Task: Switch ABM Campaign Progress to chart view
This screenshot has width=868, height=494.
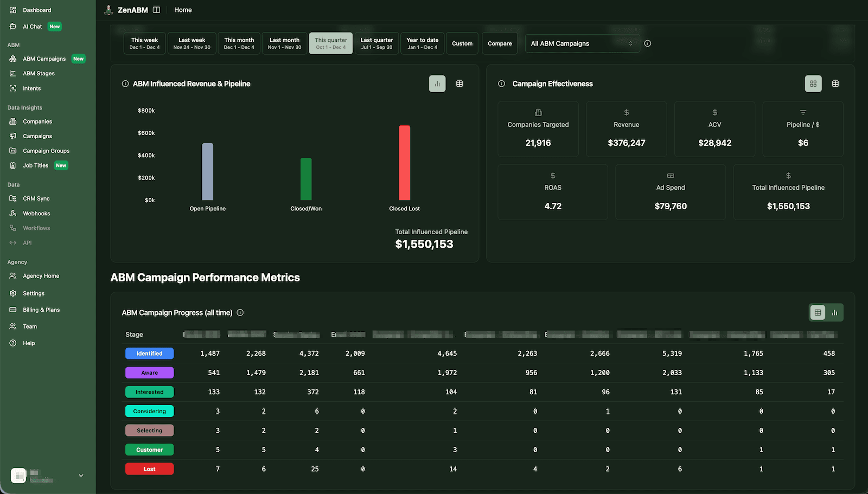Action: (834, 312)
